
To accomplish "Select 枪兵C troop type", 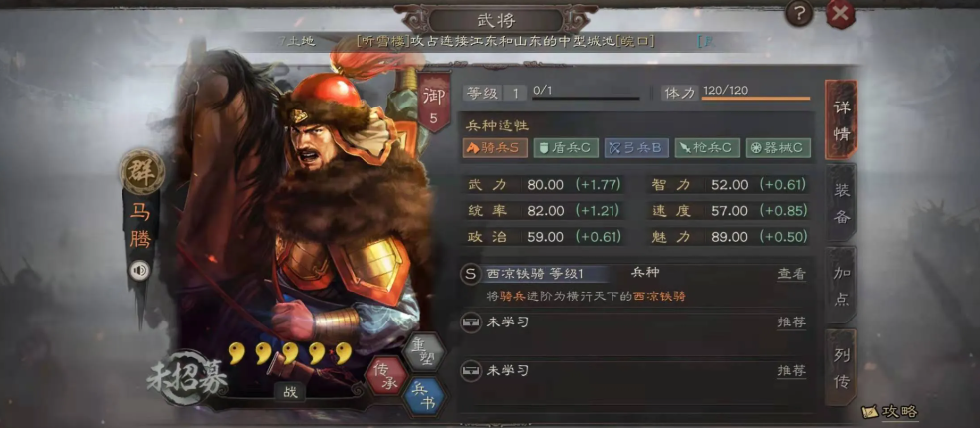I will coord(707,148).
